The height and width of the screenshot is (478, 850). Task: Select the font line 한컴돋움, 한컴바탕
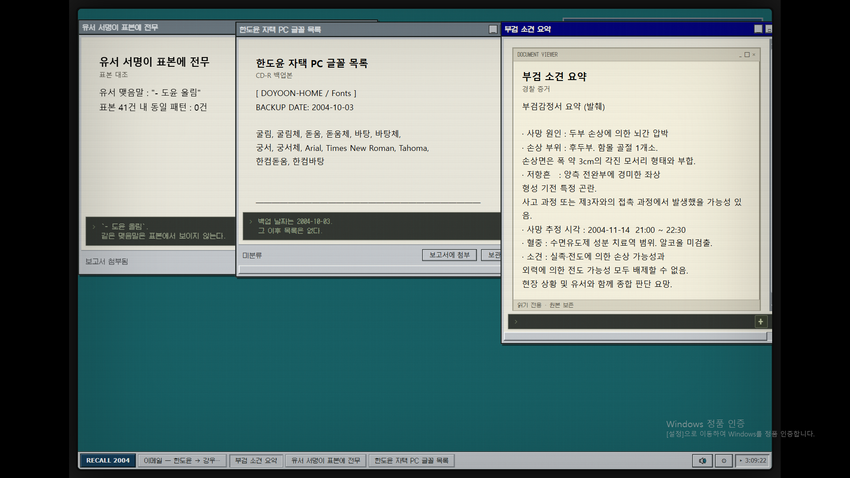point(290,162)
